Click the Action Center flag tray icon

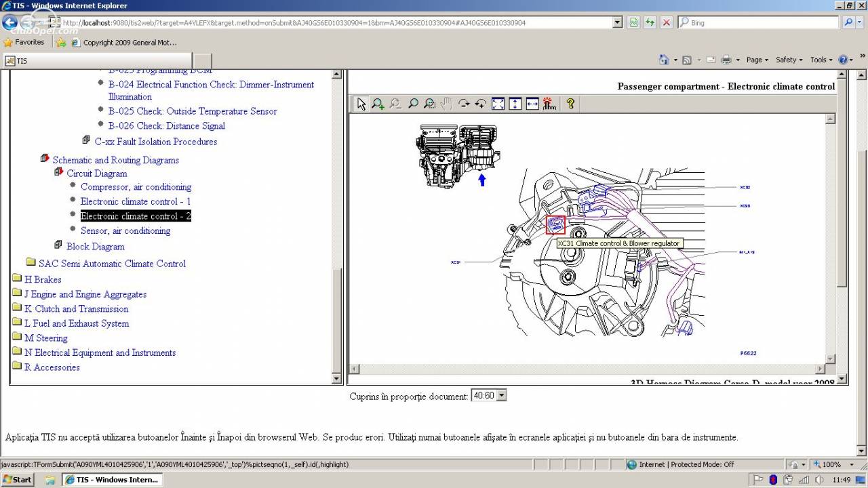pos(758,480)
